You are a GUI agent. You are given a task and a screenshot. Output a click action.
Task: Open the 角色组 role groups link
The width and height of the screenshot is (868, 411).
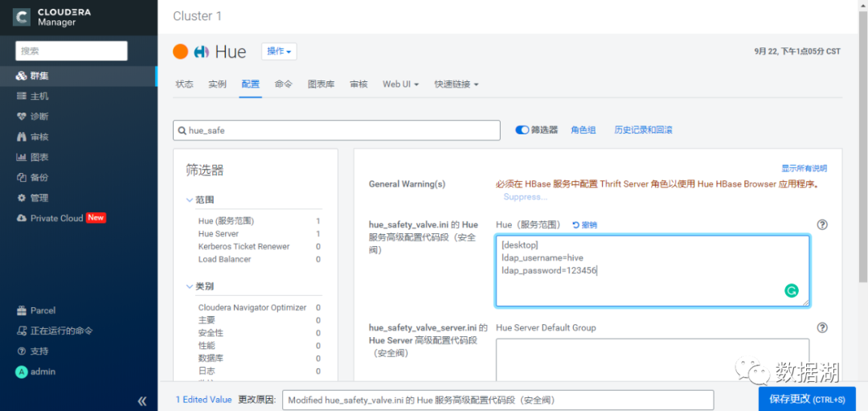tap(583, 130)
